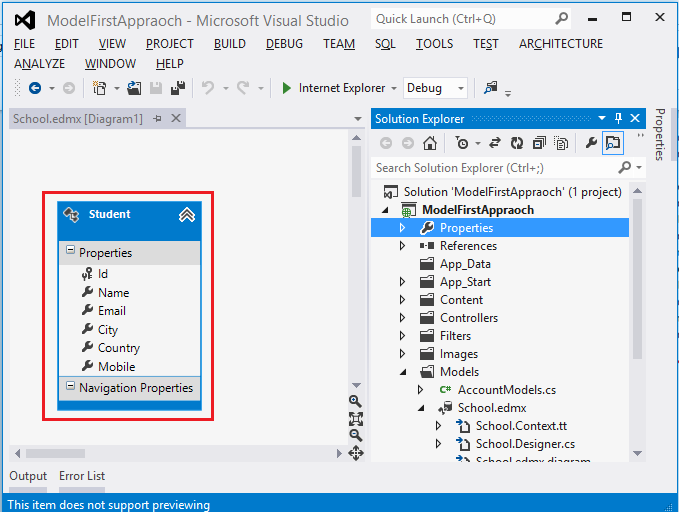Open the BUILD menu
Screen dimensions: 679x512
pos(230,44)
